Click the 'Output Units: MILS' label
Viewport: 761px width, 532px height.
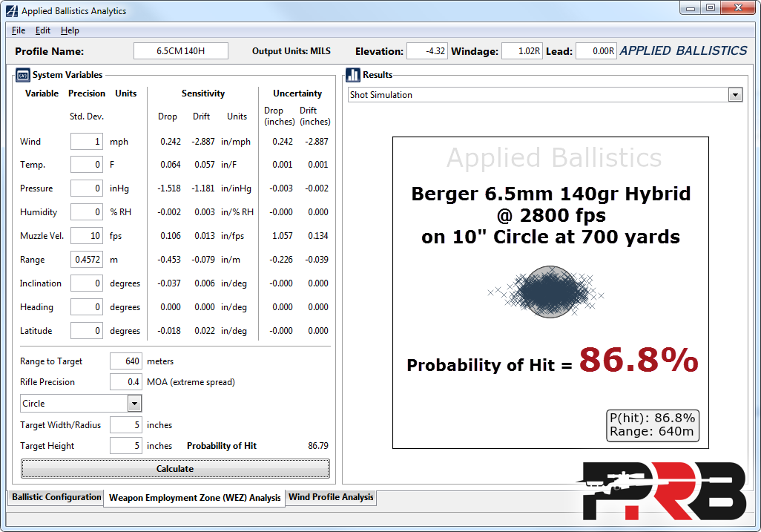291,51
